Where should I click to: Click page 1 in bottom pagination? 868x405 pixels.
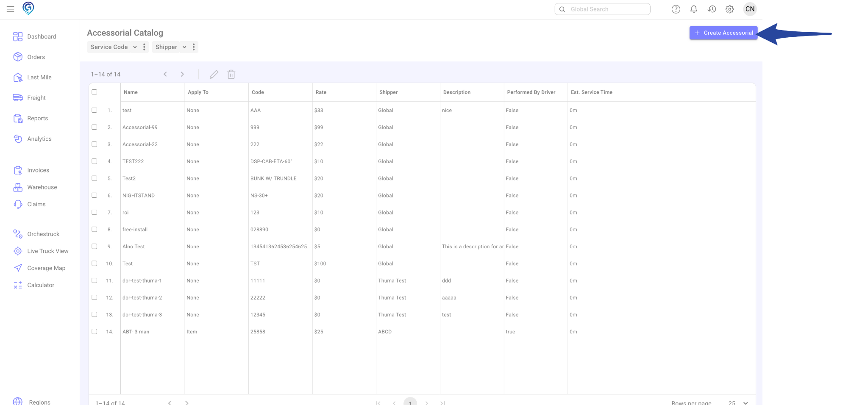click(x=410, y=402)
